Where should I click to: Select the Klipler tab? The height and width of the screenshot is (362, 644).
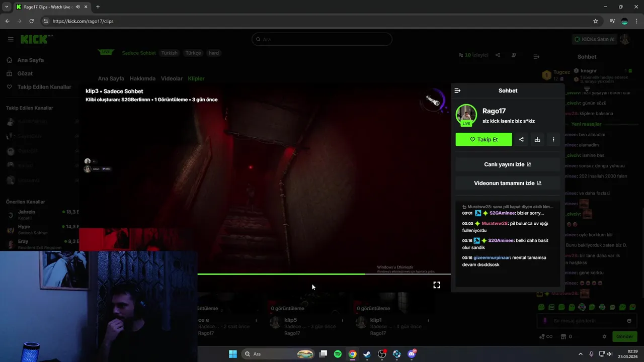pos(196,78)
